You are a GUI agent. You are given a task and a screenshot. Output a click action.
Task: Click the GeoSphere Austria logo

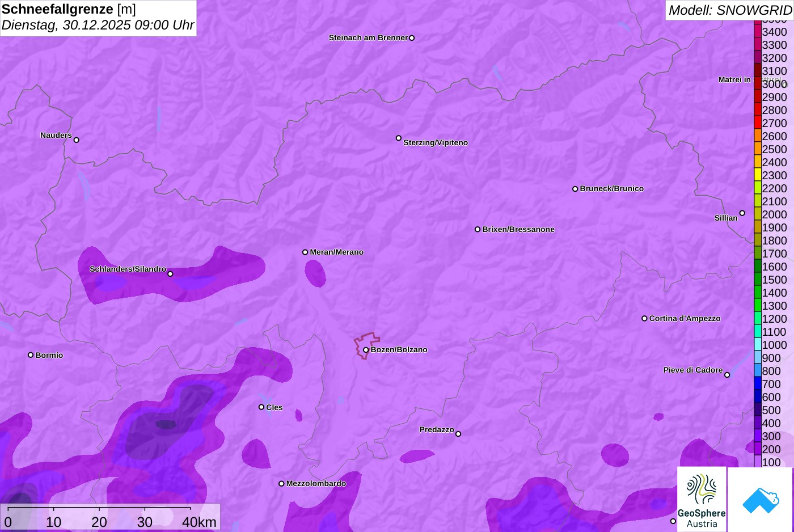702,499
